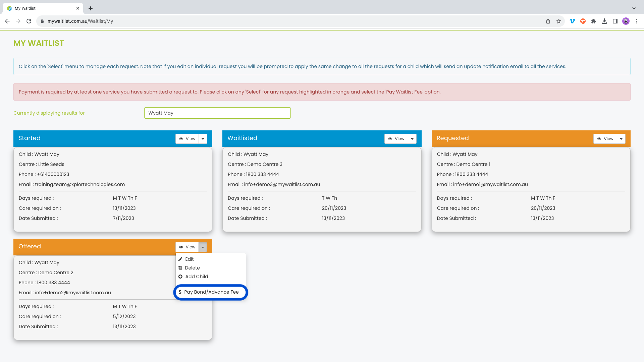Open the browser downloads icon

pos(604,21)
